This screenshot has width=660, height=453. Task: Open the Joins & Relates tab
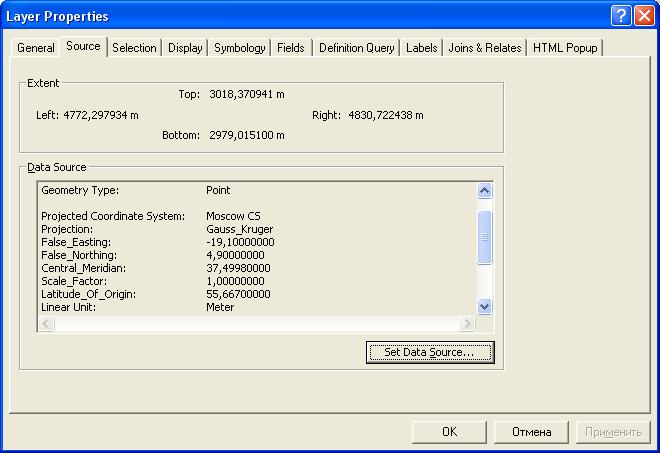pos(485,48)
